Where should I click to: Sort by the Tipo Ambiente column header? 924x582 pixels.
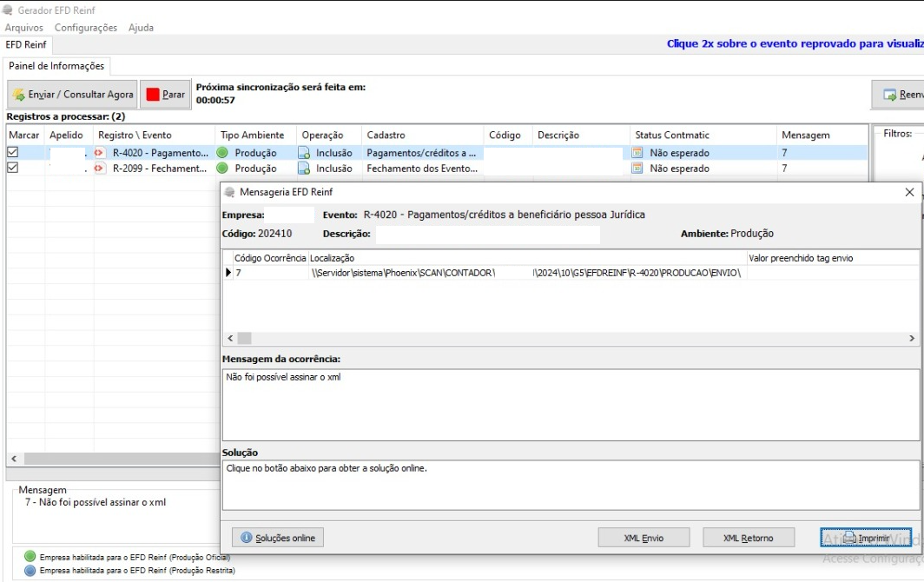click(x=255, y=135)
